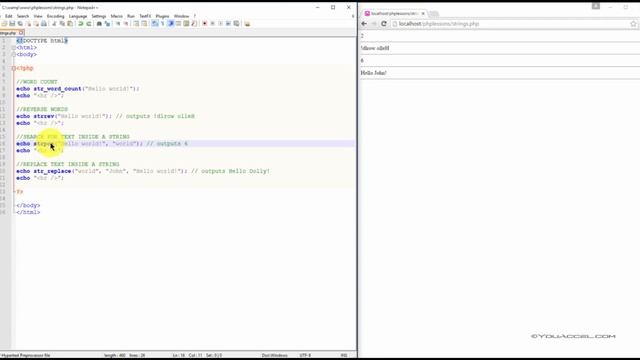640x360 pixels.
Task: Click the Close document toolbar icon
Action: coord(29,24)
